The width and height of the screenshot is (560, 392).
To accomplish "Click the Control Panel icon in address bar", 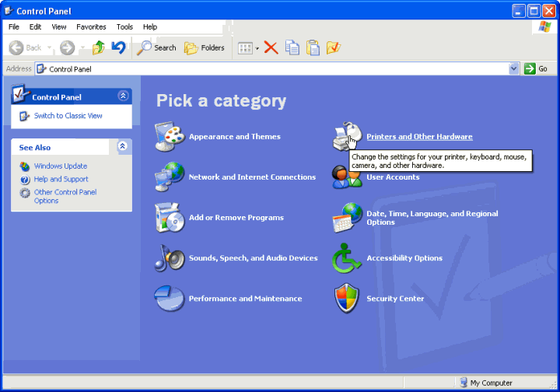I will [x=41, y=68].
